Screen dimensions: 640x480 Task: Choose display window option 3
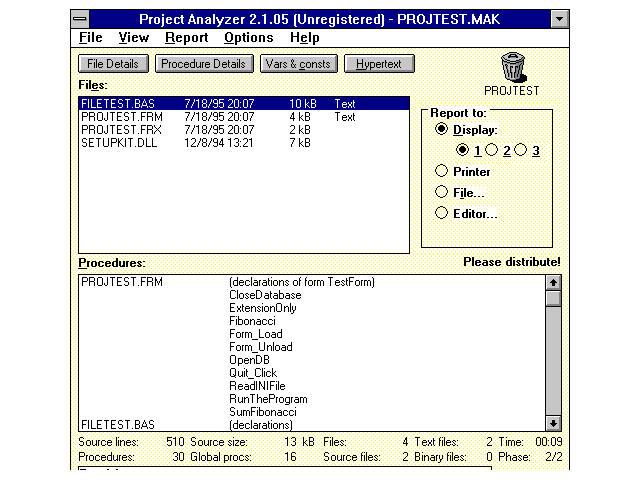[521, 150]
